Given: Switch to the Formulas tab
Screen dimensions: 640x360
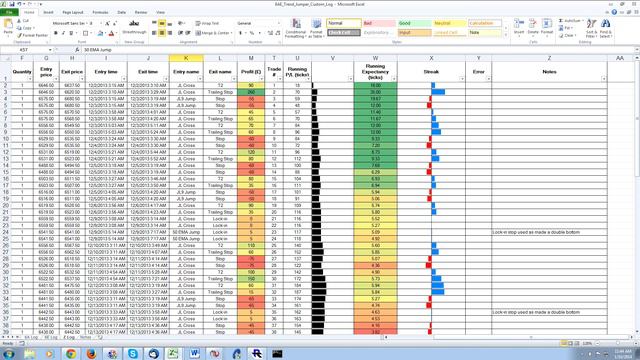Looking at the screenshot, I should (100, 12).
